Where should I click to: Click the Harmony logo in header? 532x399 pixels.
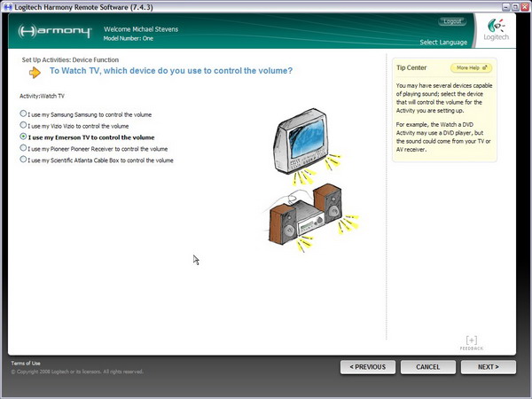click(x=55, y=31)
